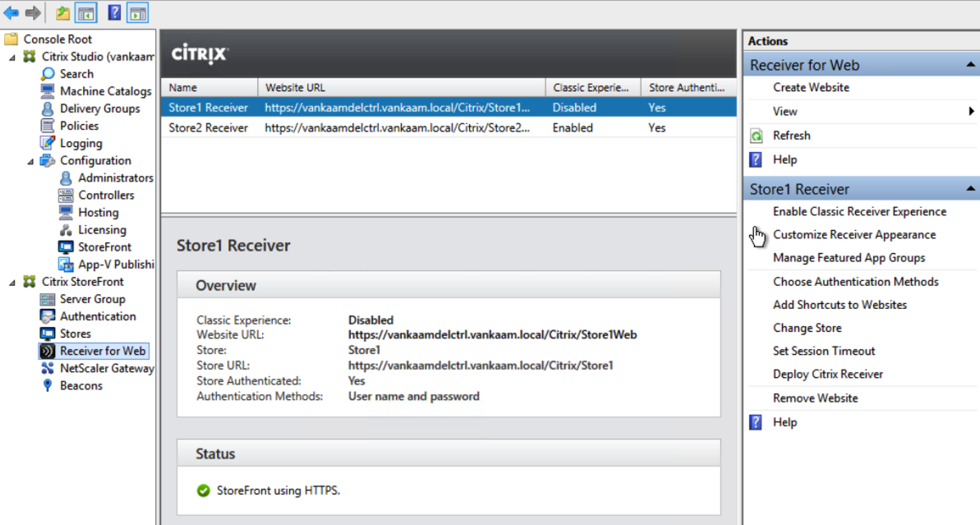The image size is (980, 525).
Task: Choose Manage Featured App Groups
Action: [849, 258]
